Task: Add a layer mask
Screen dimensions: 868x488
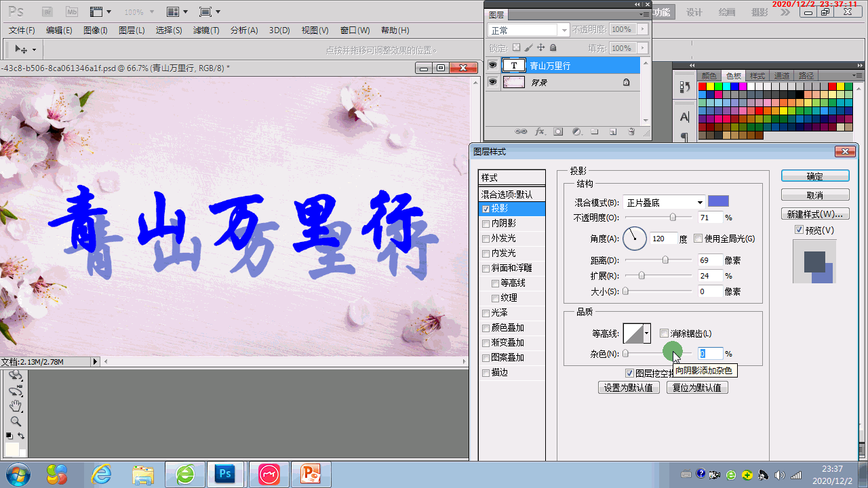Action: click(558, 131)
